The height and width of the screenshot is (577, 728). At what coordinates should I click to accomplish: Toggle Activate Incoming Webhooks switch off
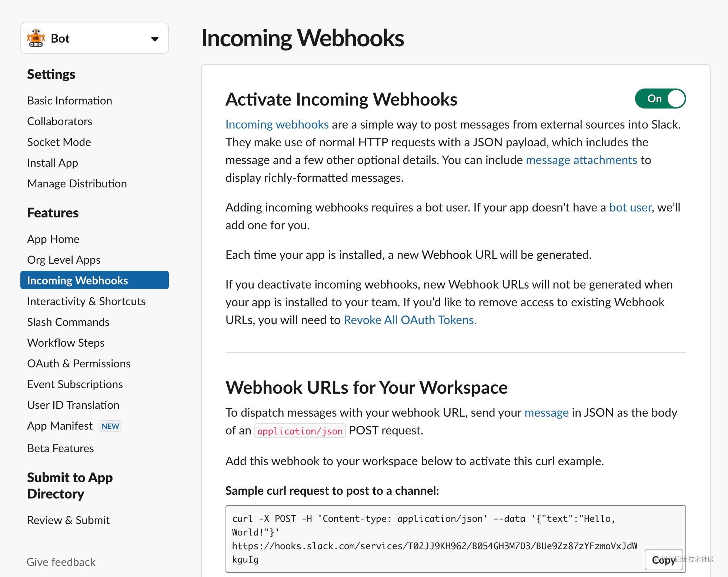point(660,99)
